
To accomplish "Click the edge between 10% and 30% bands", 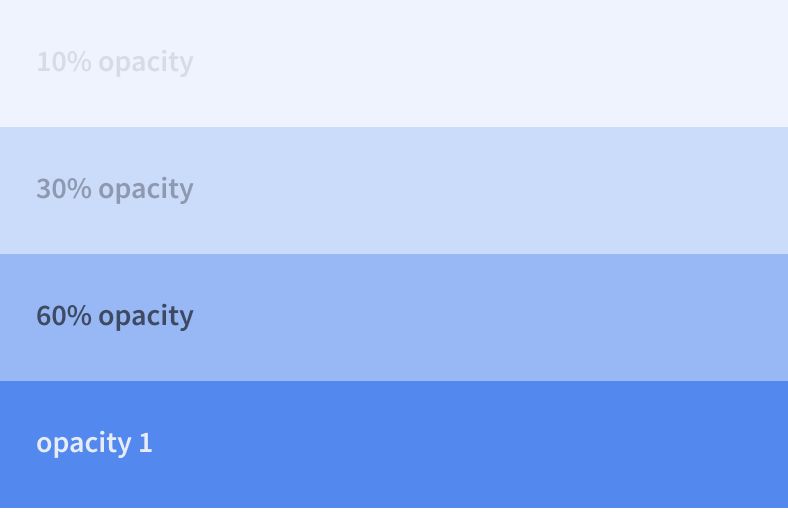I will pos(394,127).
